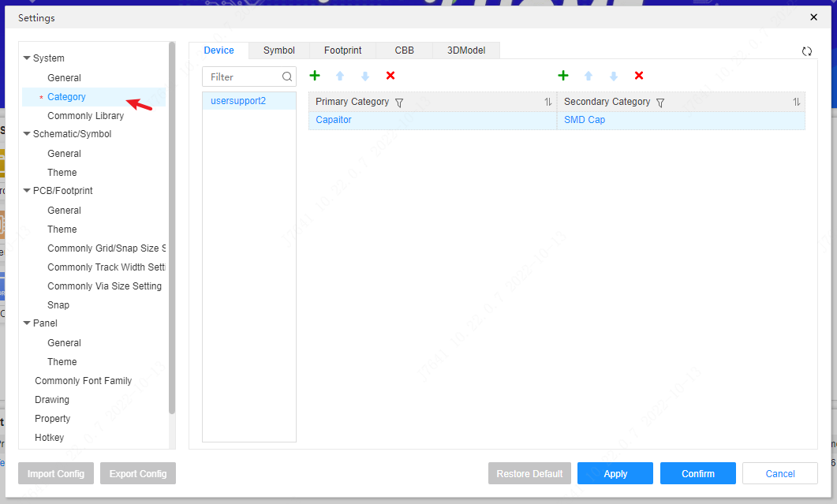
Task: Switch to the Symbol tab
Action: pos(278,50)
